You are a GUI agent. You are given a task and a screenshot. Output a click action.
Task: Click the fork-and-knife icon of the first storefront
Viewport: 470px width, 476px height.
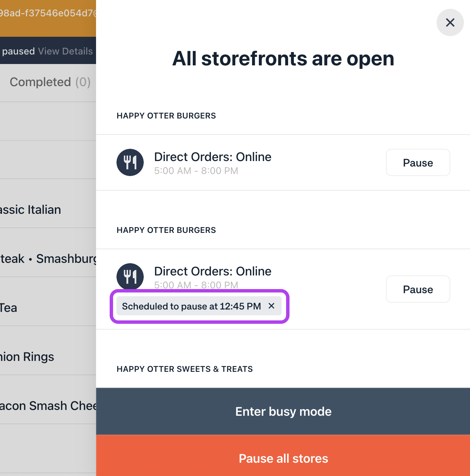pyautogui.click(x=130, y=162)
